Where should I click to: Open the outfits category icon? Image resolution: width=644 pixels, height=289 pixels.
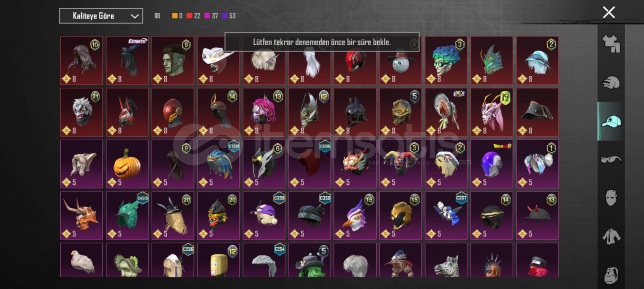(x=611, y=44)
